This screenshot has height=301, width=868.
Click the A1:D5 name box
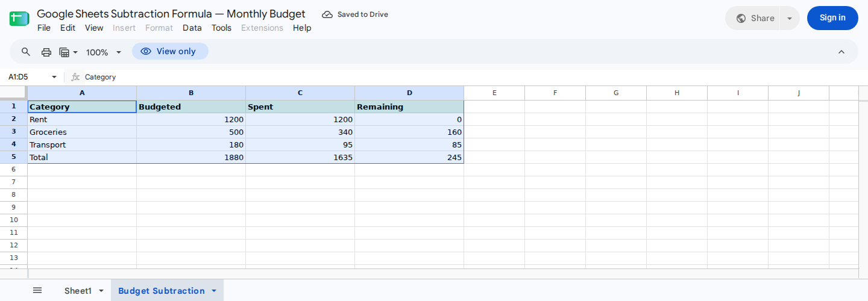tap(27, 77)
